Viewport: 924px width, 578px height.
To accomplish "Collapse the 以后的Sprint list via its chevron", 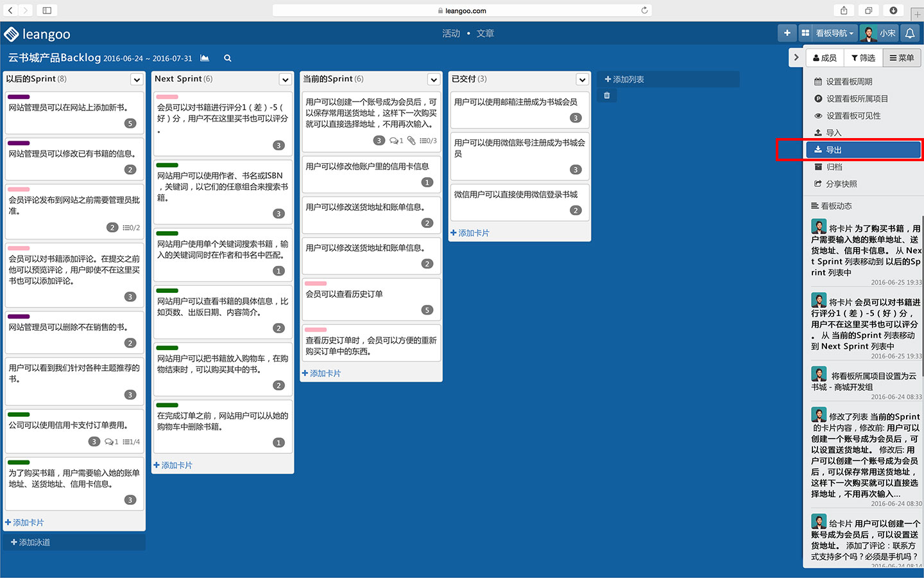I will click(137, 79).
